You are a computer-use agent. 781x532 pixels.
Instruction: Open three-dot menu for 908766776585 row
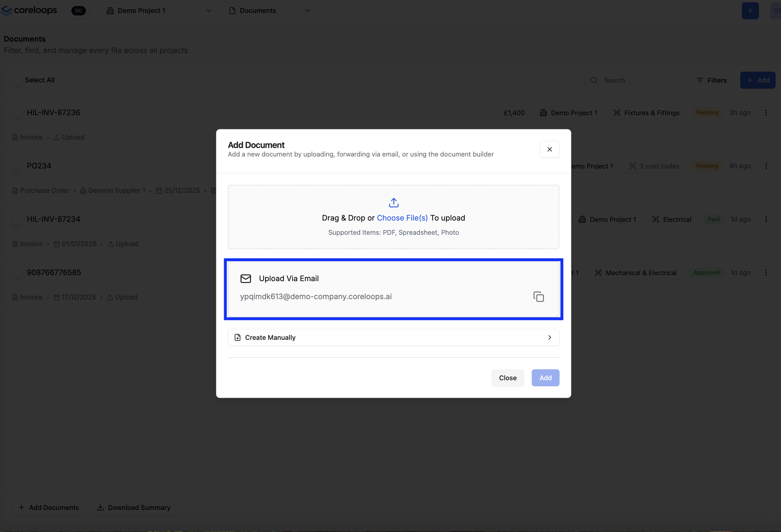tap(766, 272)
